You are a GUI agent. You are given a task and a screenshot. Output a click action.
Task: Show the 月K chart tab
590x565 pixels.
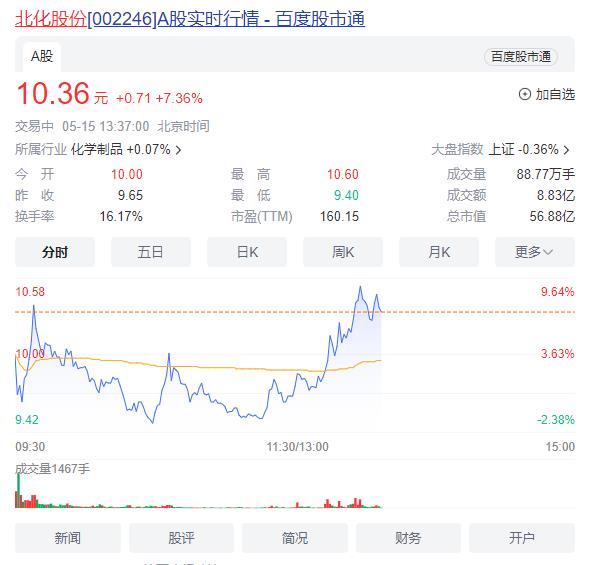coord(439,252)
